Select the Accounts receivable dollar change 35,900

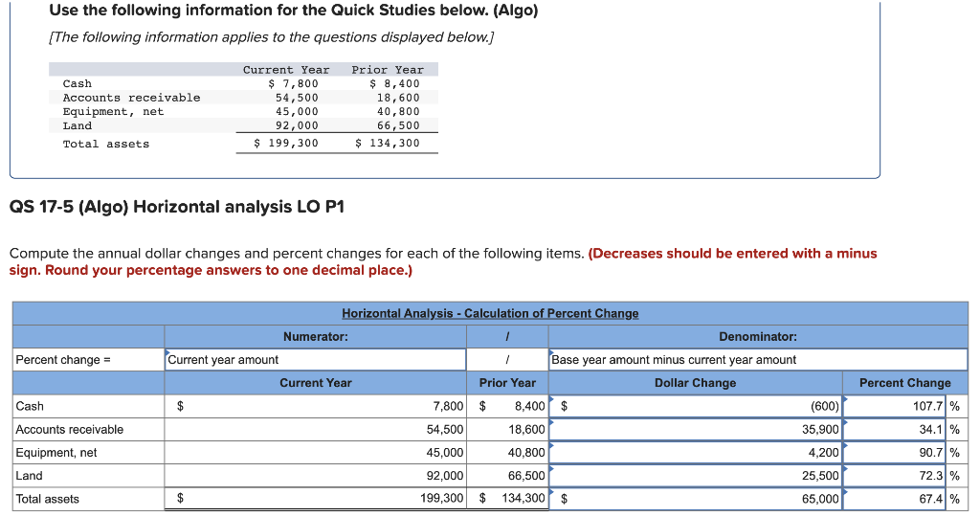pos(696,430)
